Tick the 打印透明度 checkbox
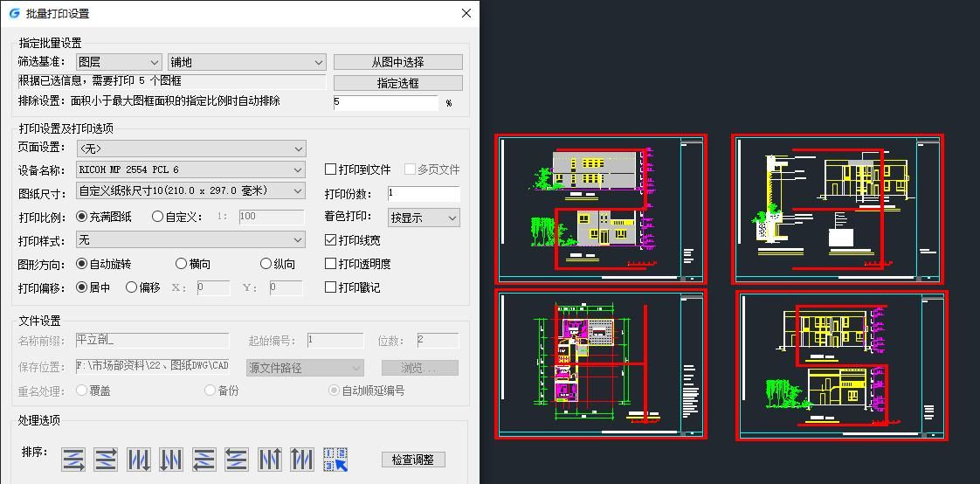 (x=331, y=264)
